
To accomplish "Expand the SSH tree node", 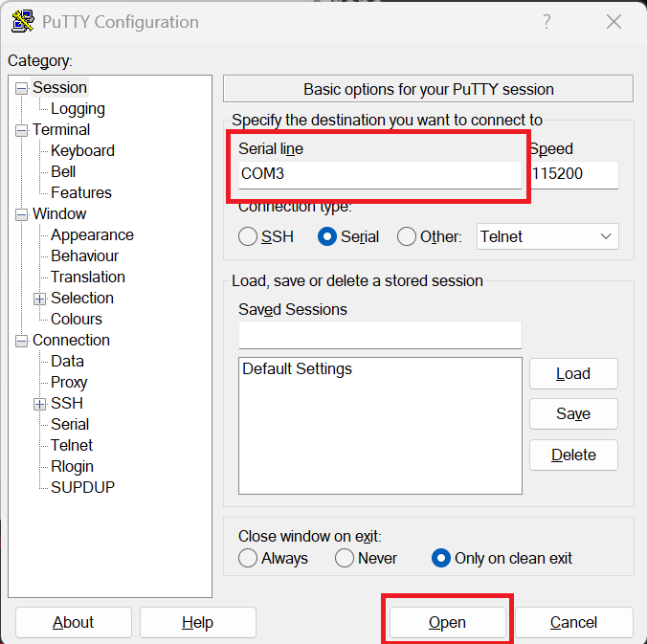I will 40,404.
